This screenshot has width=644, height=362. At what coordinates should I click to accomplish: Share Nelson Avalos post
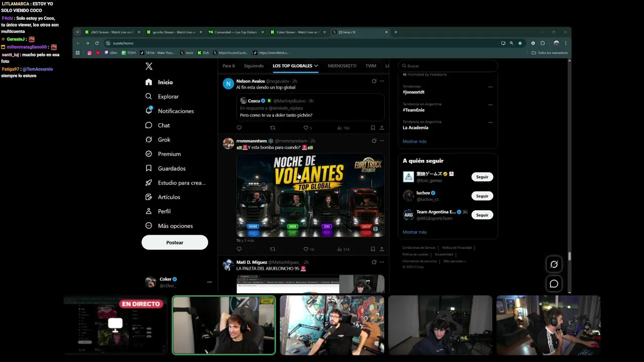[382, 128]
